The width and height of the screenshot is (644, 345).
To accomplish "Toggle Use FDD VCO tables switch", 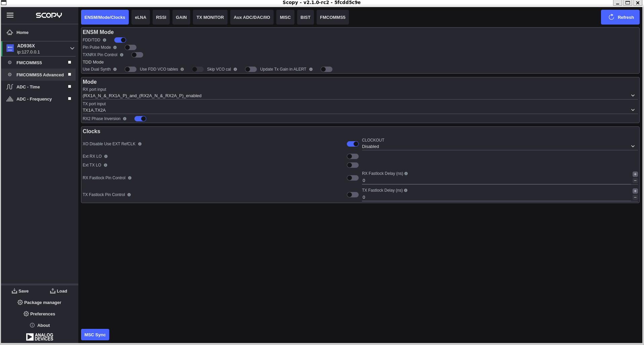I will coord(198,69).
